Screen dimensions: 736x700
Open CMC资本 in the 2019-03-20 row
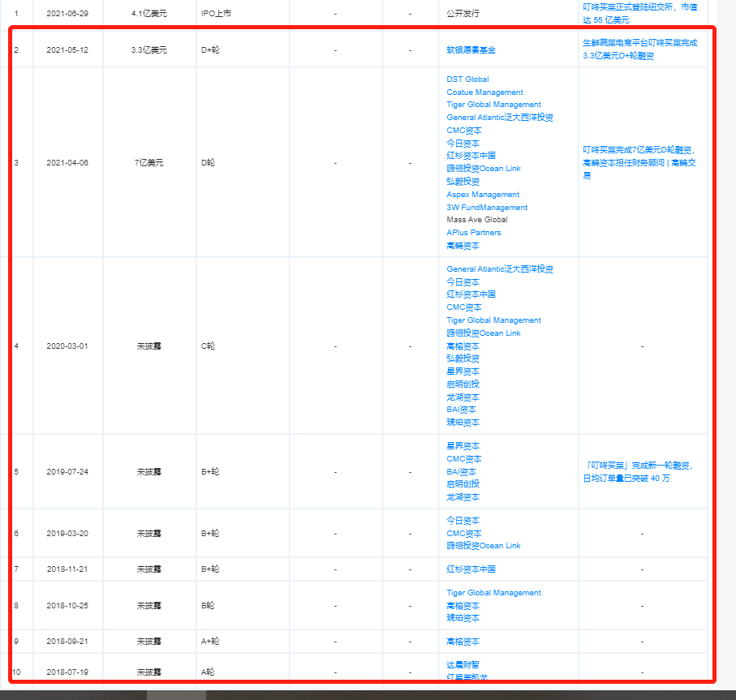[464, 534]
